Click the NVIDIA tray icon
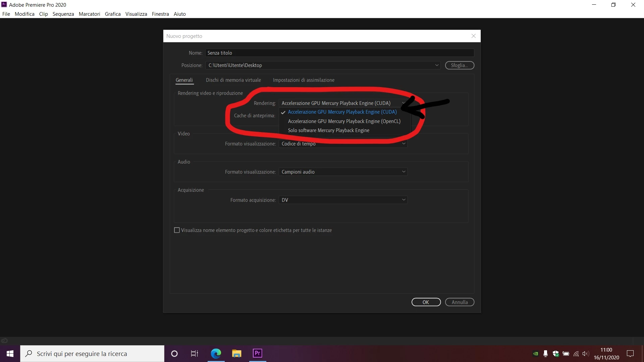This screenshot has height=362, width=644. (x=536, y=354)
